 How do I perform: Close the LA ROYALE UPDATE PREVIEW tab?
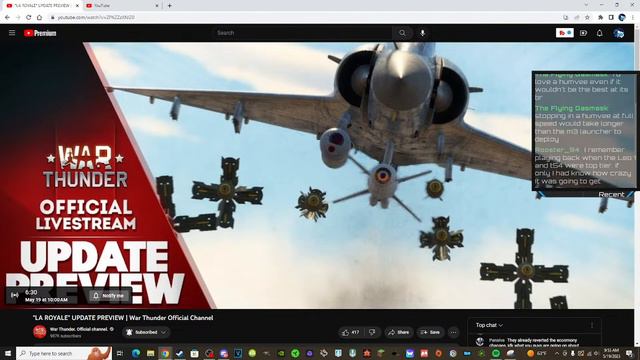(77, 6)
